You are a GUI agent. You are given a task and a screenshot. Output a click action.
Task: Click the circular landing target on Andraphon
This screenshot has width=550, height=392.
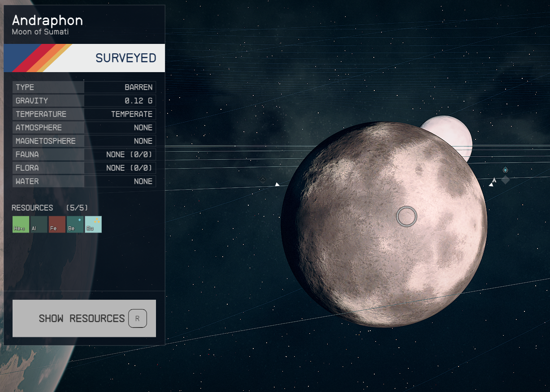407,216
